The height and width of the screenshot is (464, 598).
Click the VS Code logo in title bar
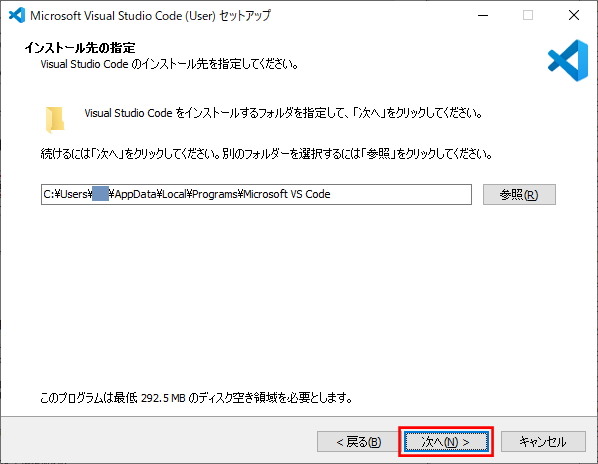click(x=17, y=15)
